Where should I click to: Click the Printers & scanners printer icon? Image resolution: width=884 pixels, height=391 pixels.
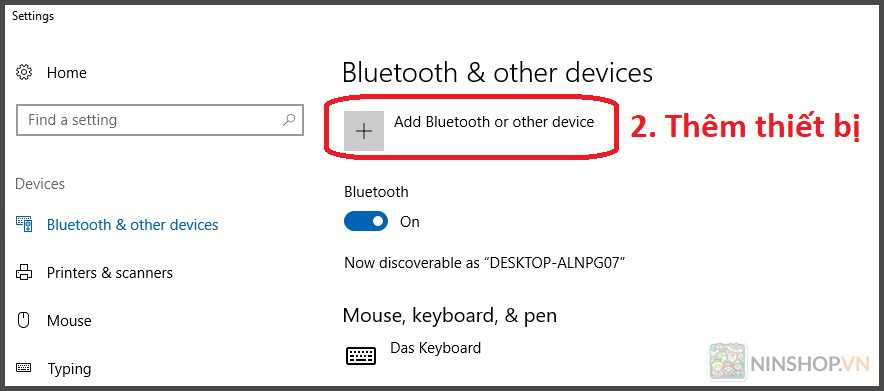click(24, 273)
